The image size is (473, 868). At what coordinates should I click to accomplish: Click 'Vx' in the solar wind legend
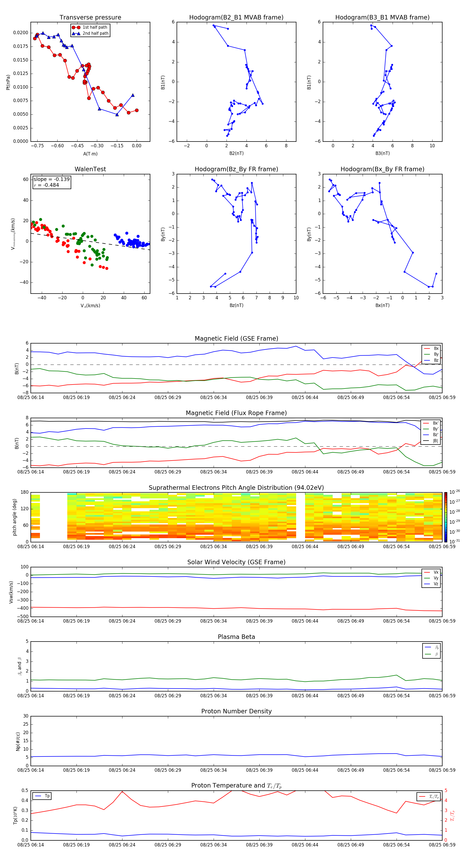[x=436, y=572]
